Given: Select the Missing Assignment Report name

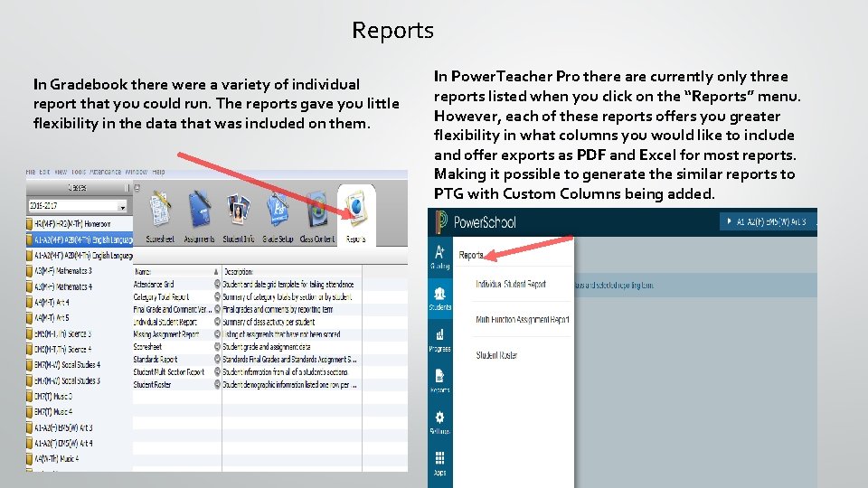Looking at the screenshot, I should (x=166, y=334).
